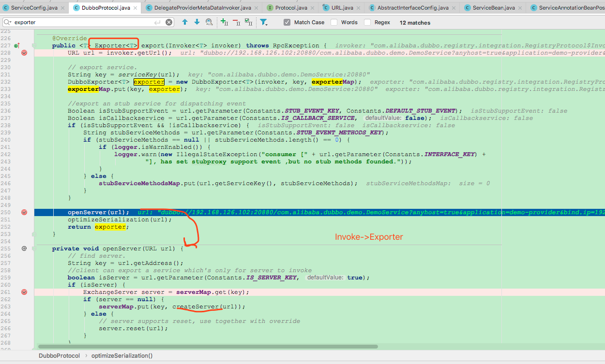The width and height of the screenshot is (605, 364).
Task: Click the AbstractInterfaceConfig.java class file icon
Action: click(372, 8)
